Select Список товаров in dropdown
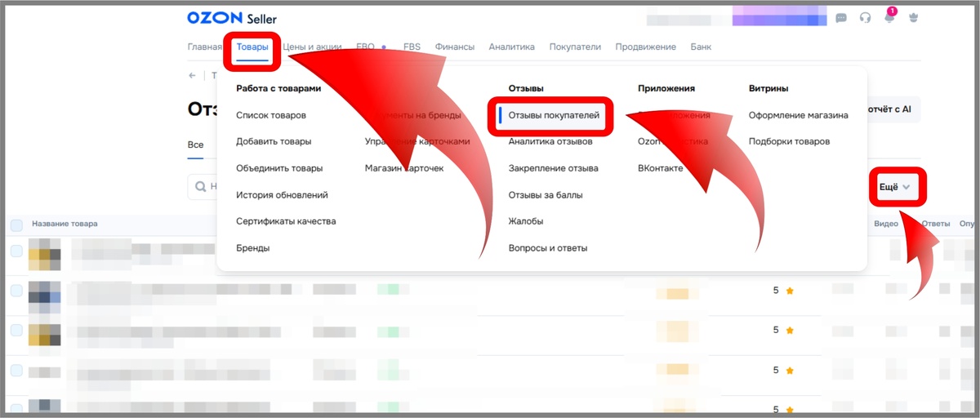The height and width of the screenshot is (418, 980). [x=271, y=115]
